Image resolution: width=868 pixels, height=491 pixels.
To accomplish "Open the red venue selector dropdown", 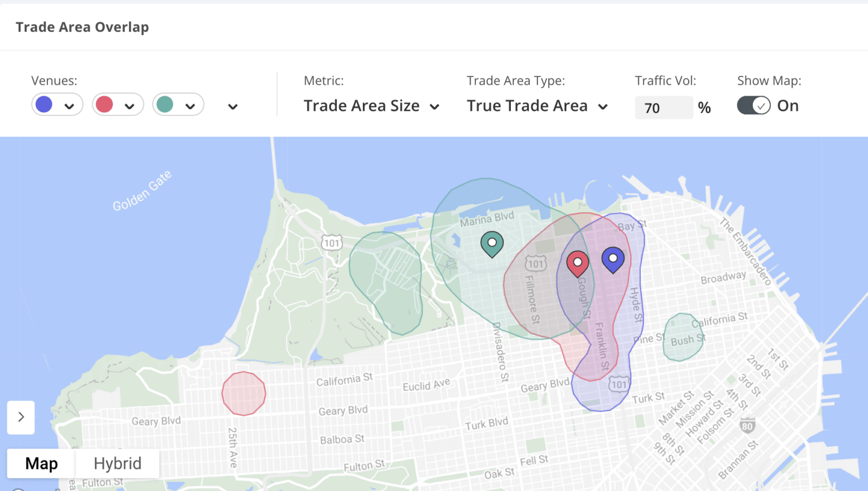I will [131, 105].
